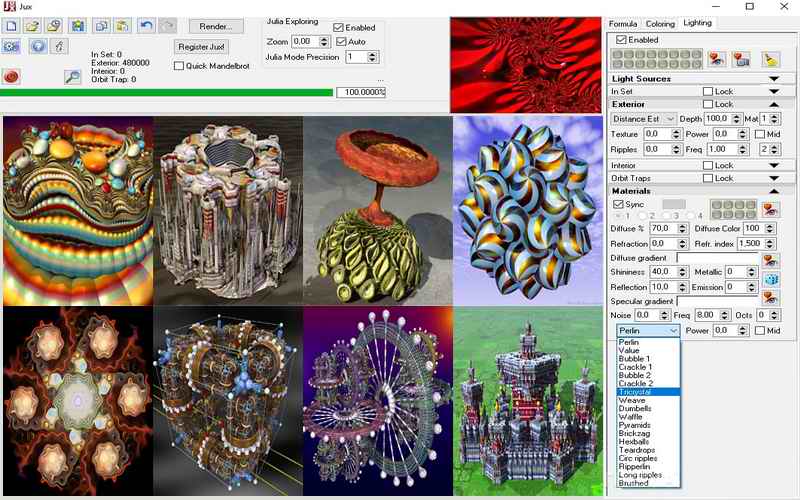Enable the Quick Mandelbrot checkbox
This screenshot has width=800, height=500.
(179, 66)
